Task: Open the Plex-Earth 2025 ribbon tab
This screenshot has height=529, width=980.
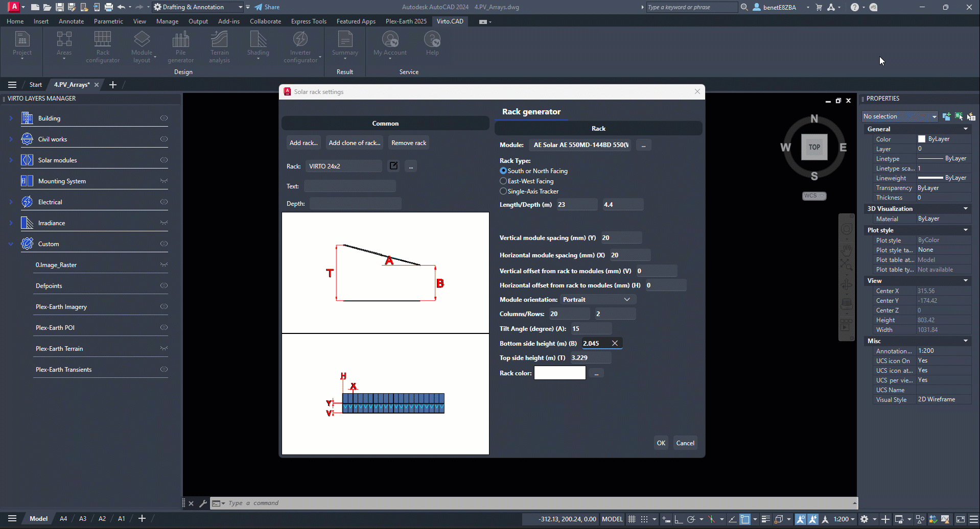Action: (406, 21)
